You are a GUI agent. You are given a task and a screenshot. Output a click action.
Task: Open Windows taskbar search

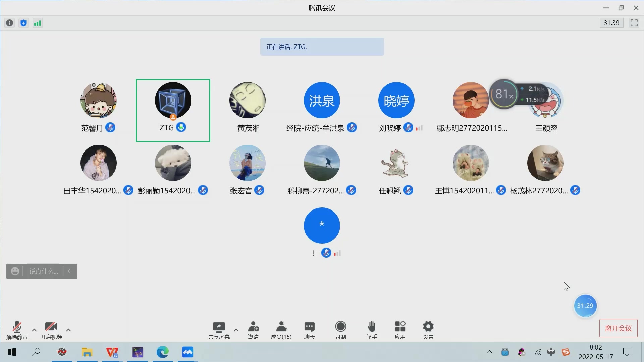[x=36, y=352]
